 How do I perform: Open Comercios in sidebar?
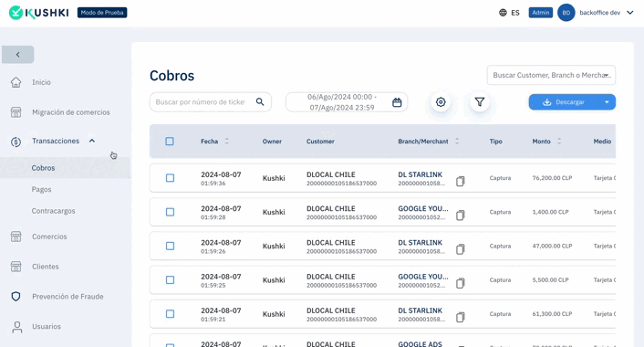coord(49,237)
